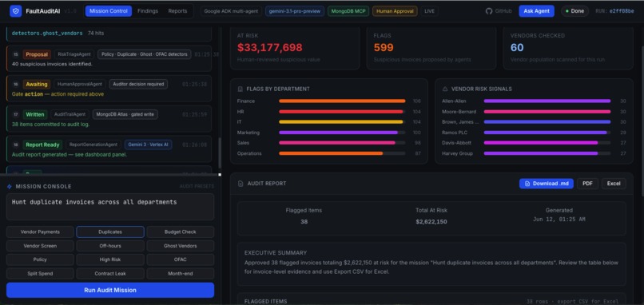Click the MongoDB MCP badge
The image size is (644, 305).
tap(348, 11)
